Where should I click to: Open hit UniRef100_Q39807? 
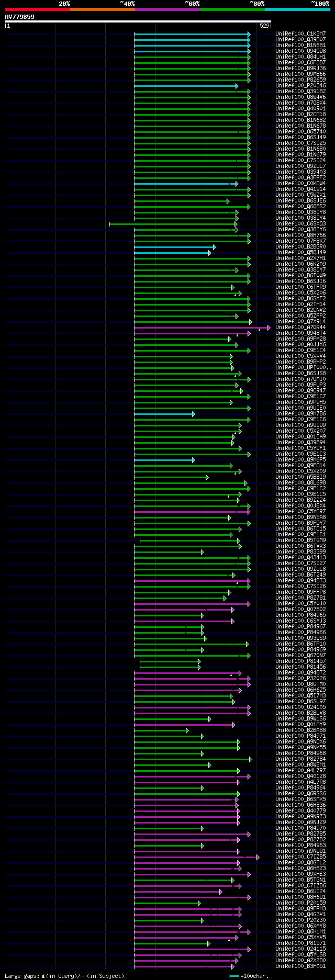[x=300, y=40]
